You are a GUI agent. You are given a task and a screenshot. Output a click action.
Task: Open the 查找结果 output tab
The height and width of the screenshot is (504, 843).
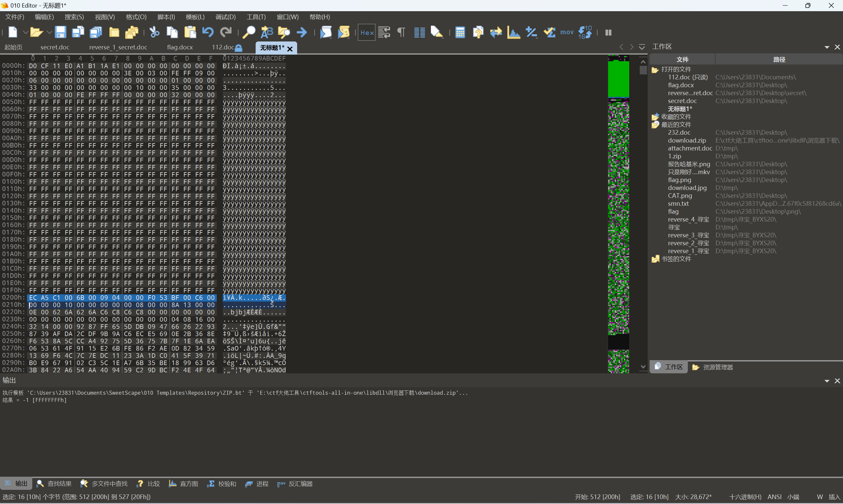coord(54,484)
